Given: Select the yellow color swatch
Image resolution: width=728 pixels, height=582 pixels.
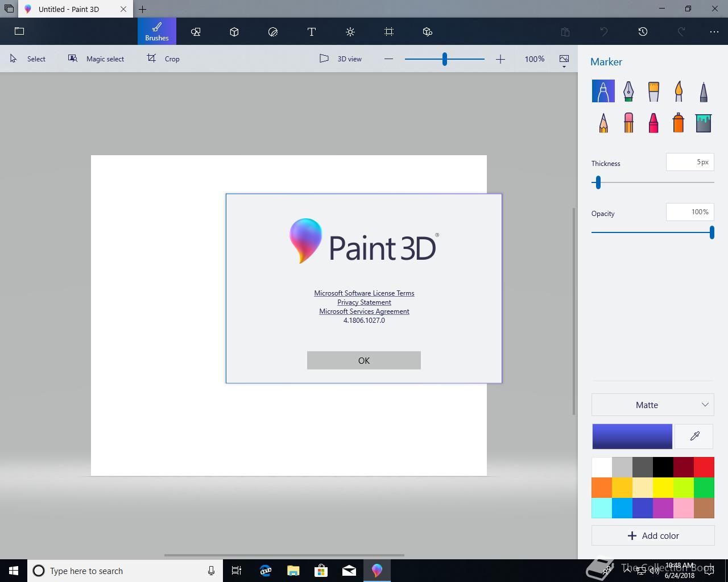Looking at the screenshot, I should tap(663, 488).
